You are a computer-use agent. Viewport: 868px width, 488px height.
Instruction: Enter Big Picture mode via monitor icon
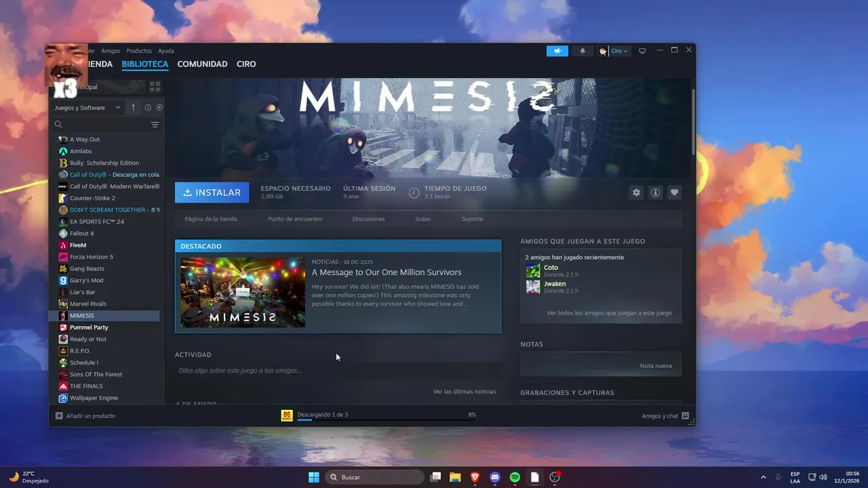click(642, 51)
